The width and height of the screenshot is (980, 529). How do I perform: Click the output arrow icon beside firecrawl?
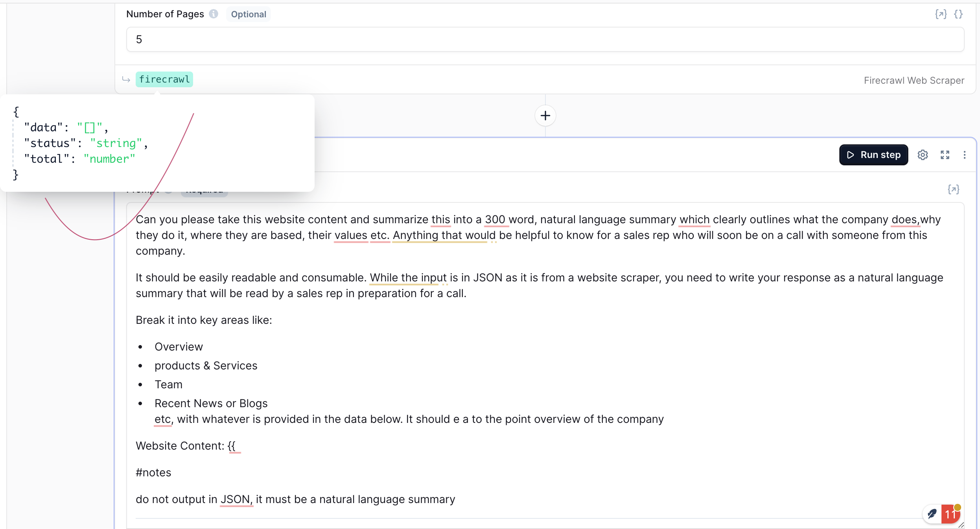[x=126, y=79]
